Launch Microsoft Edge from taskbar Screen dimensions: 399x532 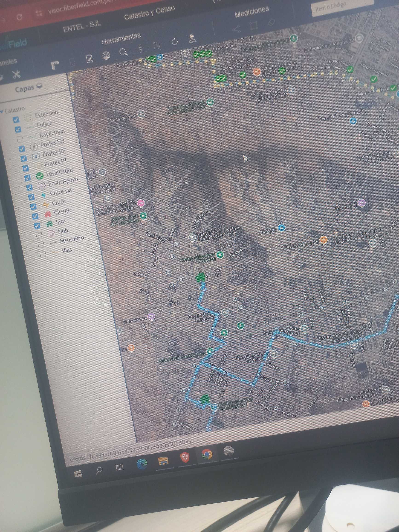pos(142,464)
